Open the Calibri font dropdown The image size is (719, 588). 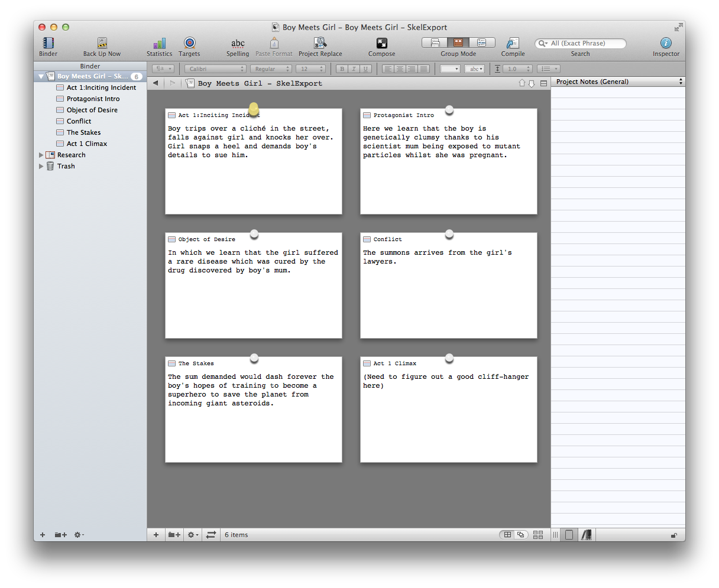pos(215,69)
